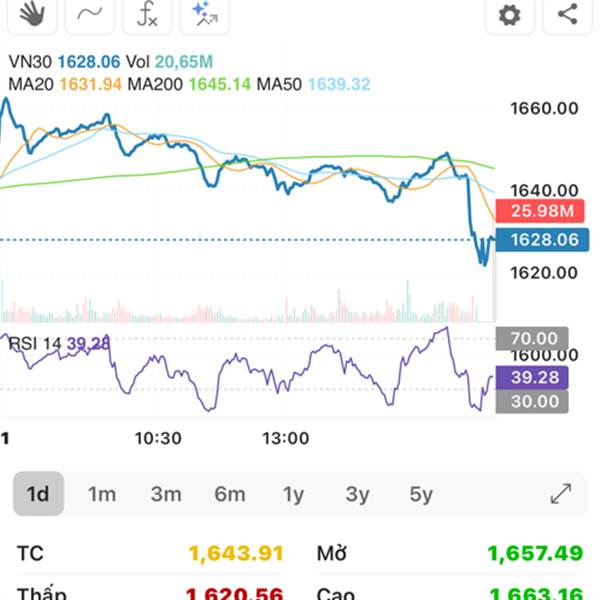Tap the share chart icon
Image resolution: width=600 pixels, height=600 pixels.
(x=567, y=15)
